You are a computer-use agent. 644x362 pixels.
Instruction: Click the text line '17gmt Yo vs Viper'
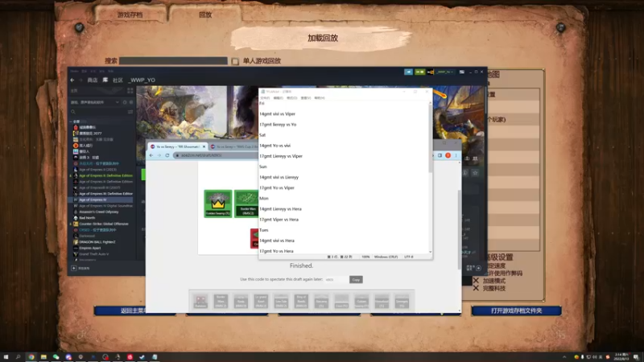pos(277,187)
